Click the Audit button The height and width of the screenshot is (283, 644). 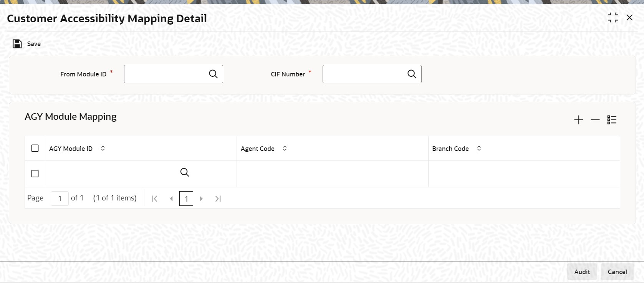click(582, 272)
